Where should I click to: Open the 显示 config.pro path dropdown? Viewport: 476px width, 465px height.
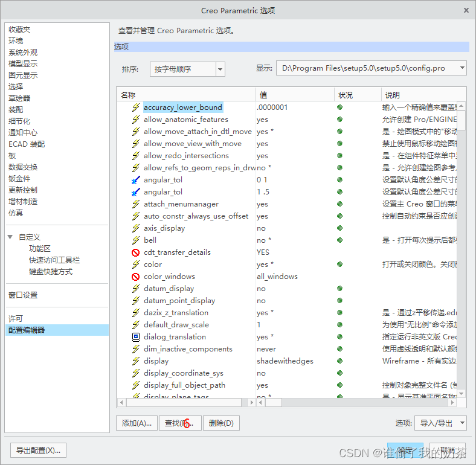[x=462, y=68]
